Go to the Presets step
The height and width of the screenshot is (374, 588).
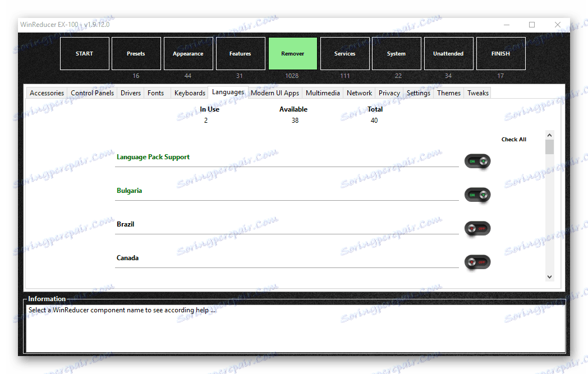click(x=136, y=54)
